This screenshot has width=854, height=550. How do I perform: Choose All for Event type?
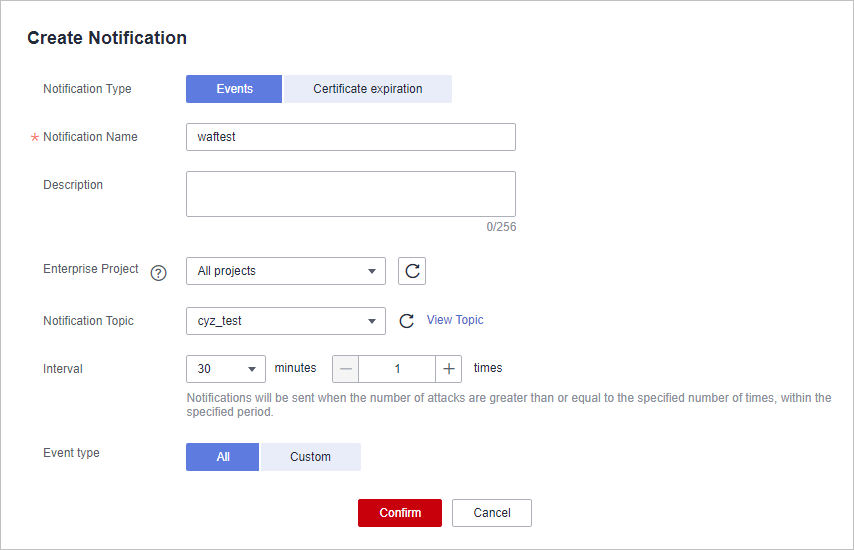[x=223, y=457]
